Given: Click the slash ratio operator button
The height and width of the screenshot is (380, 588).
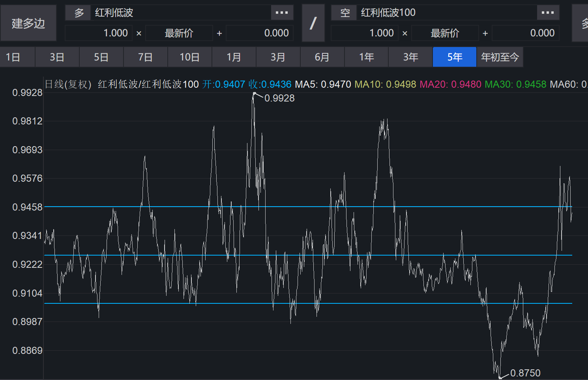Looking at the screenshot, I should coord(313,23).
